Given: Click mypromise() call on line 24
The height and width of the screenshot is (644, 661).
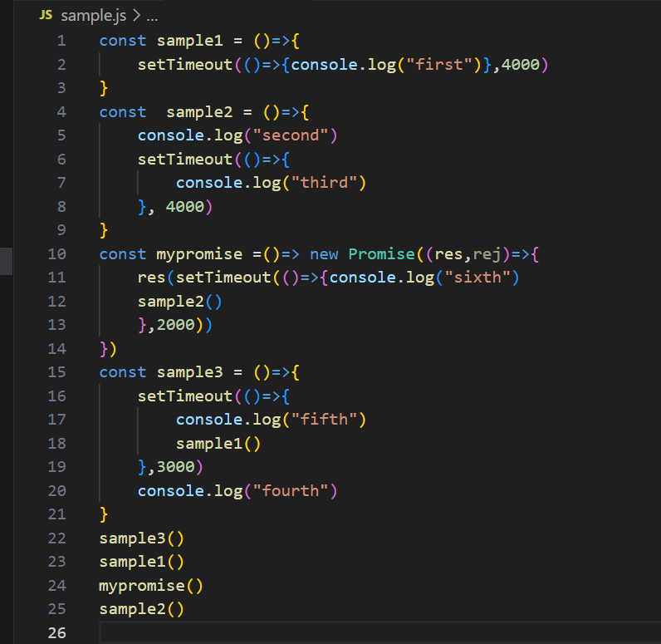Looking at the screenshot, I should click(151, 586).
